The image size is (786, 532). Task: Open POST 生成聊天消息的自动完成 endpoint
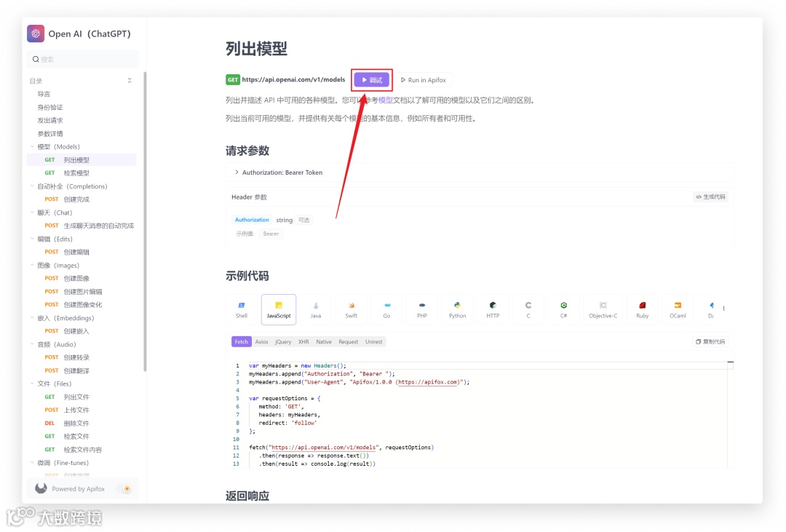[x=82, y=226]
